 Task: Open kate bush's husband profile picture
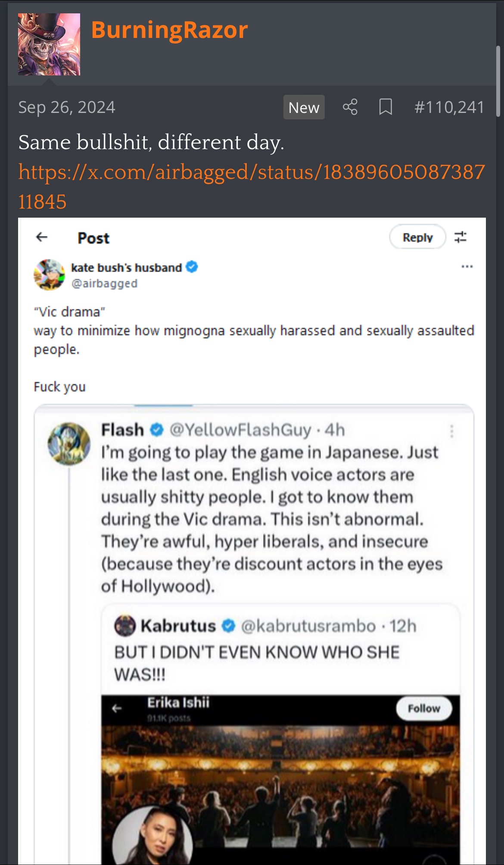(49, 275)
